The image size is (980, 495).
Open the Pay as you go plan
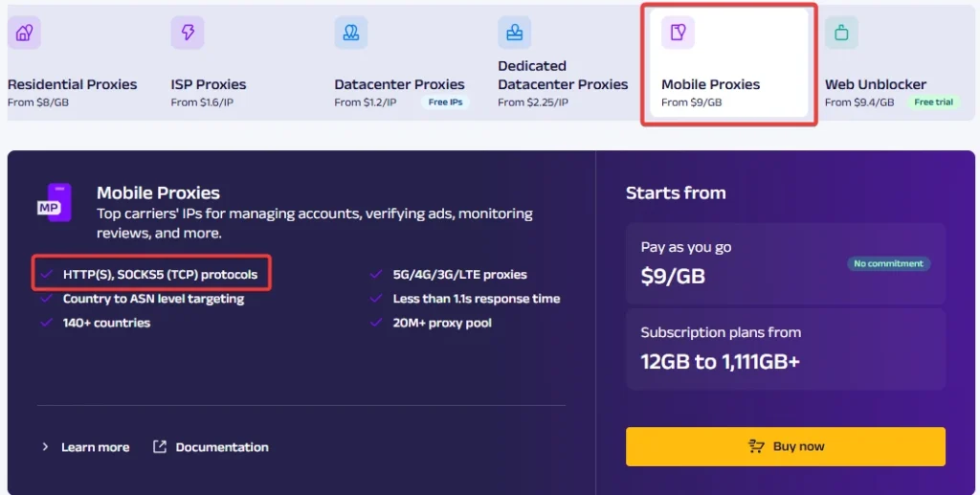(x=785, y=262)
